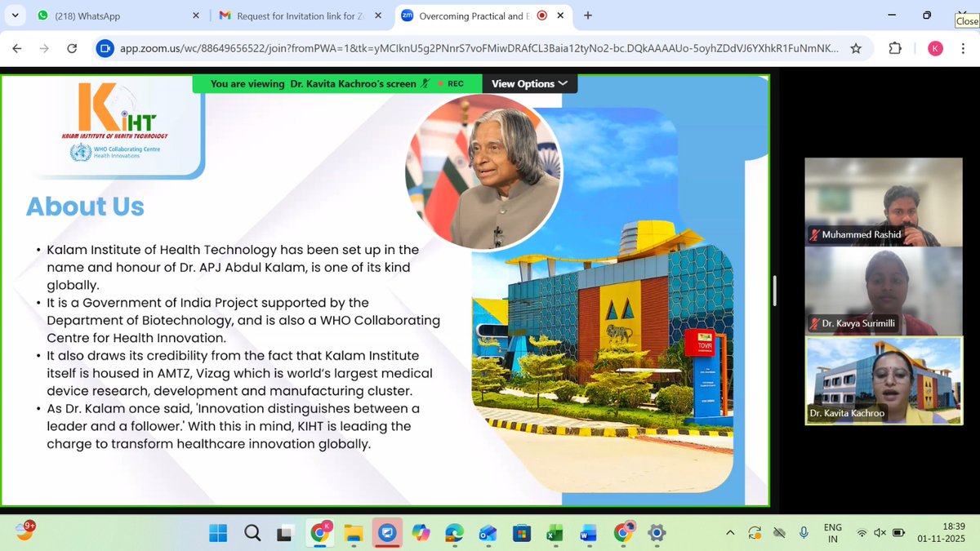This screenshot has width=980, height=551.
Task: Click the highlighted screen-share app taskbar icon
Action: (x=386, y=533)
